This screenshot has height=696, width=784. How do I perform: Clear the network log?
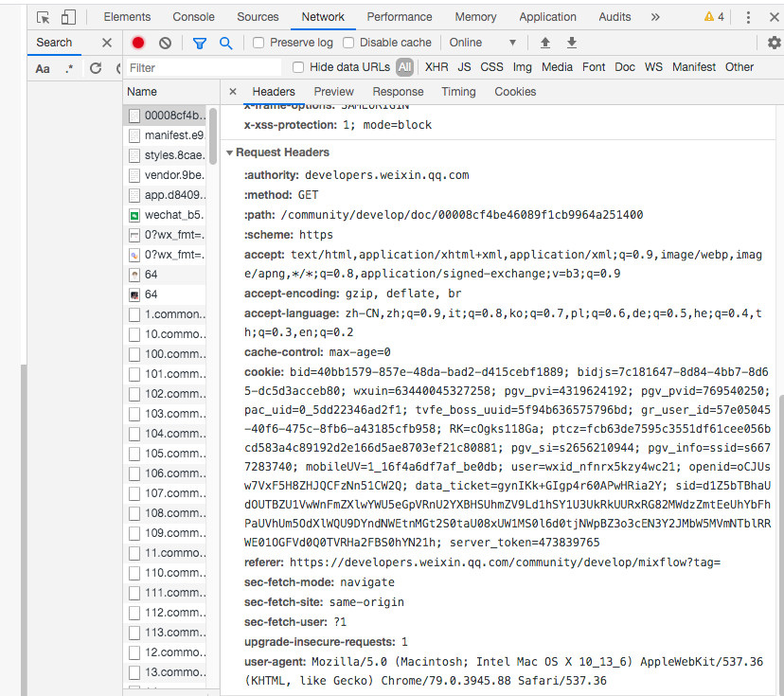(165, 43)
